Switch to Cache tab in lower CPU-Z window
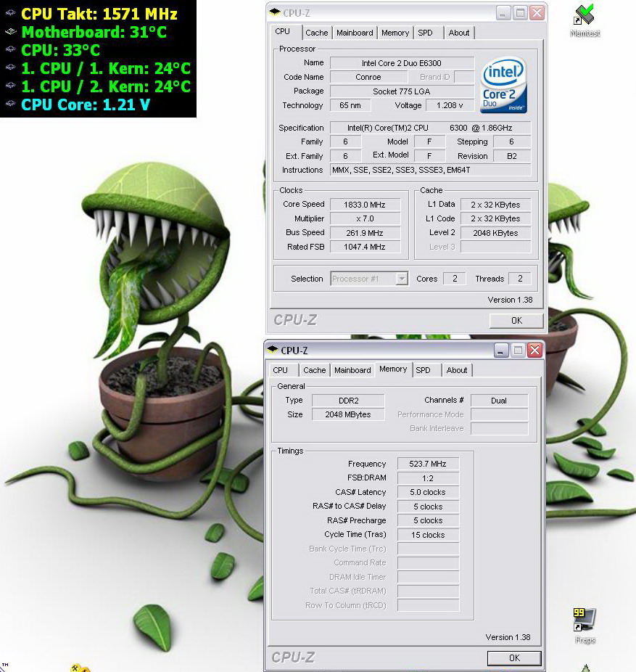The height and width of the screenshot is (672, 636). [314, 370]
